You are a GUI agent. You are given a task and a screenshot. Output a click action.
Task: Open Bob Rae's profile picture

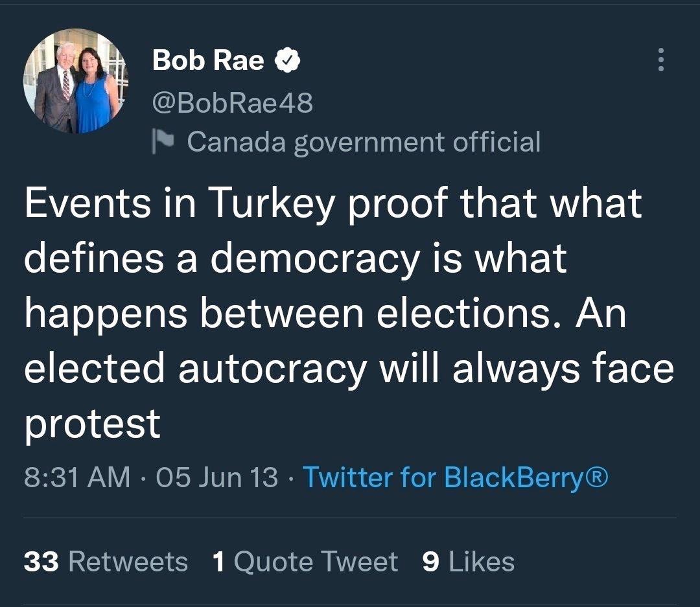pyautogui.click(x=76, y=81)
